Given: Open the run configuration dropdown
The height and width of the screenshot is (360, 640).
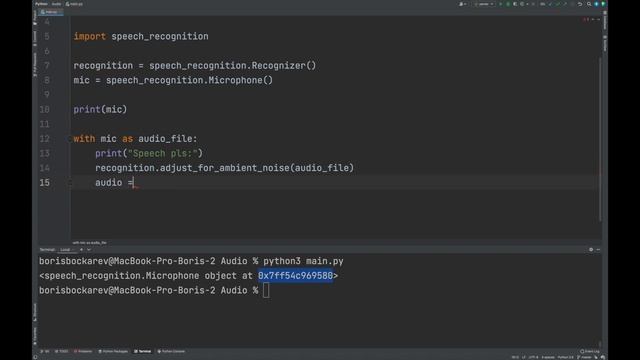Looking at the screenshot, I should (484, 4).
